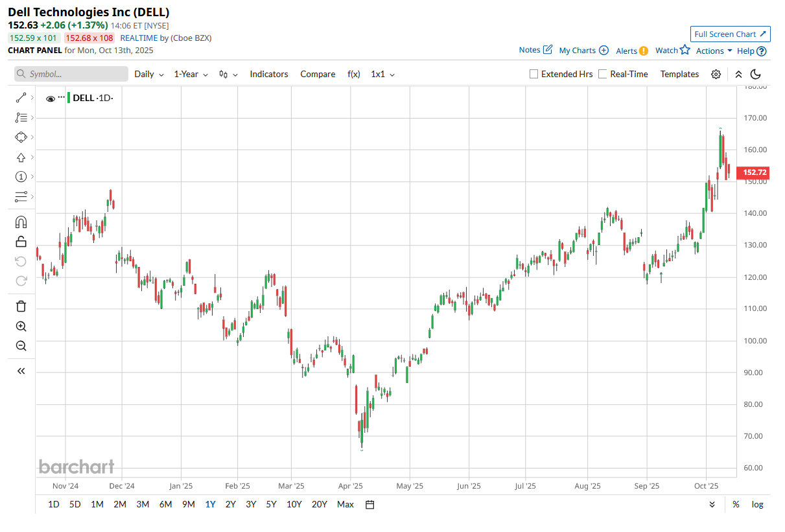Enable the Real-Time checkbox
Screen dimensions: 785x532
[x=603, y=74]
